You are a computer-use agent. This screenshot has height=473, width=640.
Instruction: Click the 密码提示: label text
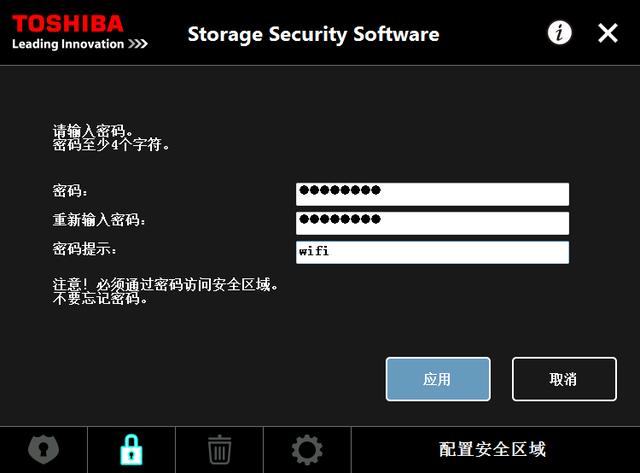tap(85, 249)
